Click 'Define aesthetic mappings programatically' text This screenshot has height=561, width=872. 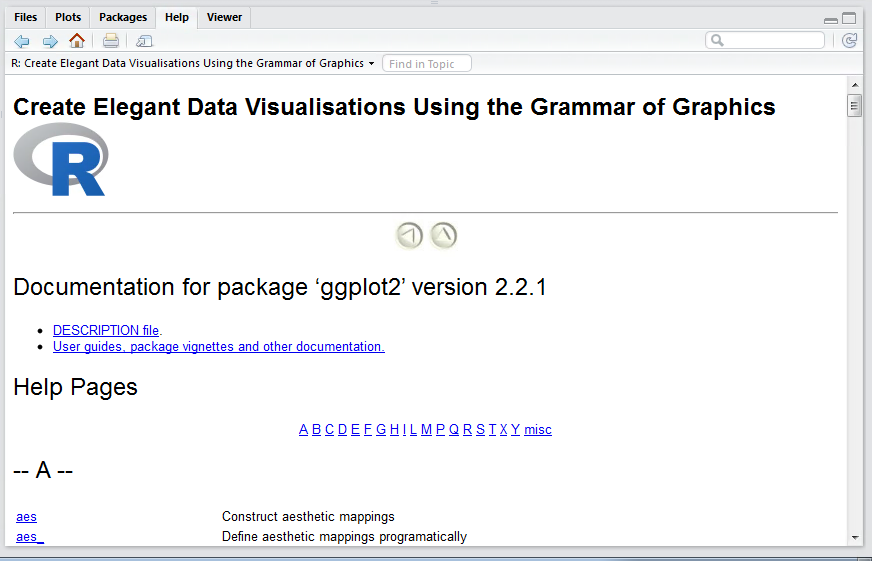344,537
